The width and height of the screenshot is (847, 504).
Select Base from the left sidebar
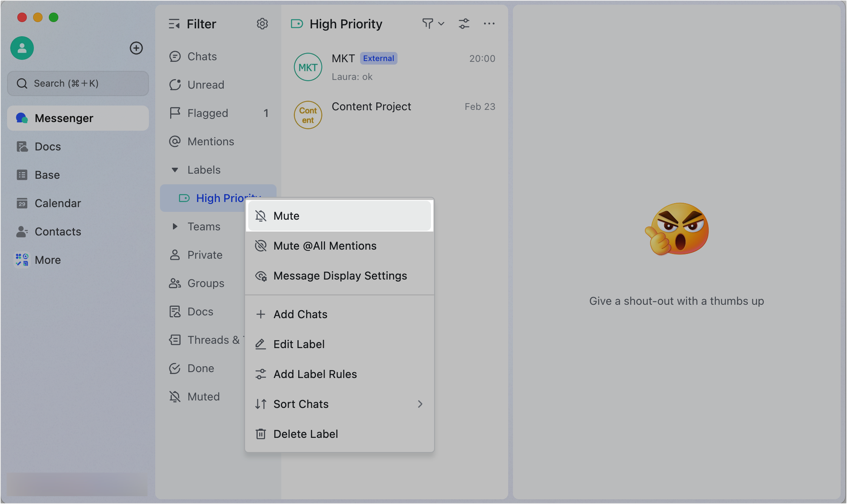47,174
